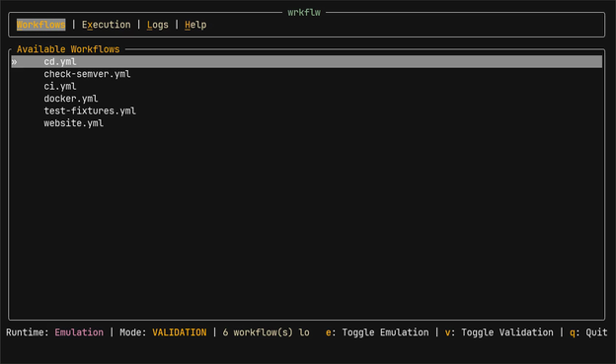Click the Emulation runtime indicator
This screenshot has width=616, height=364.
click(x=79, y=332)
